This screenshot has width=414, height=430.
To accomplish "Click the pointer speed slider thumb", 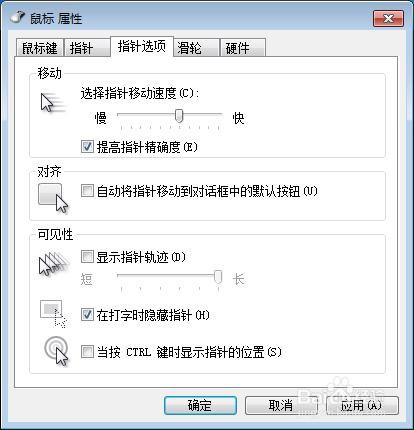I will [x=179, y=116].
